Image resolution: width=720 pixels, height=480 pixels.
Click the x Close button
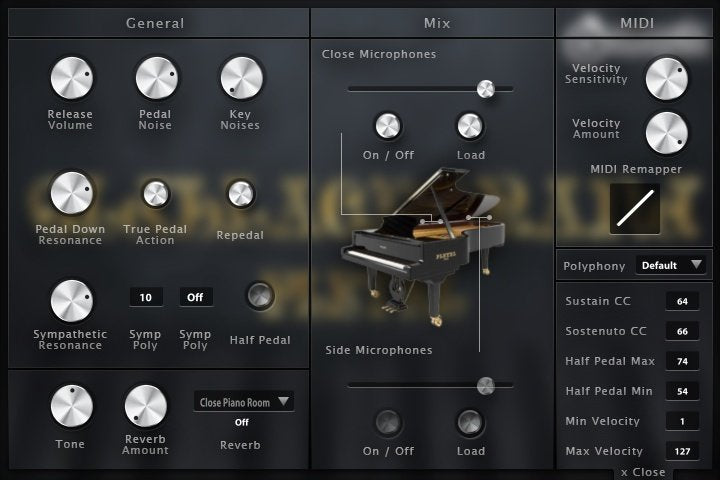(x=642, y=472)
